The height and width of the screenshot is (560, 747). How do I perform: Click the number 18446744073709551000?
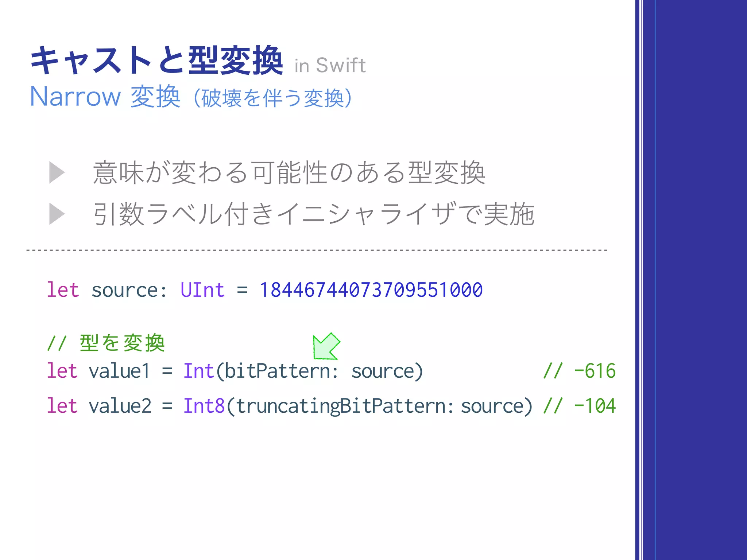pos(371,290)
